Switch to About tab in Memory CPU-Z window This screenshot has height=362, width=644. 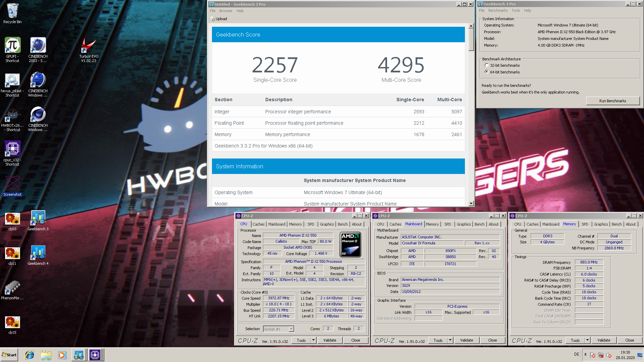point(631,224)
